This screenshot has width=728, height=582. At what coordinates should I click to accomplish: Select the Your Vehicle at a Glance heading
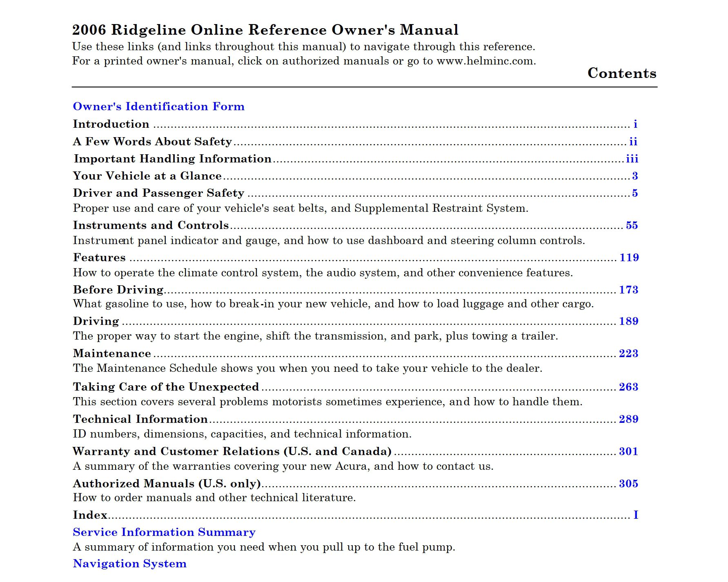pyautogui.click(x=147, y=176)
